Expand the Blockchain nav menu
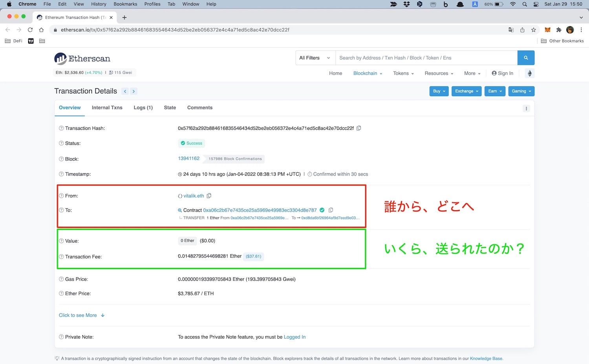Image resolution: width=589 pixels, height=364 pixels. coord(368,73)
